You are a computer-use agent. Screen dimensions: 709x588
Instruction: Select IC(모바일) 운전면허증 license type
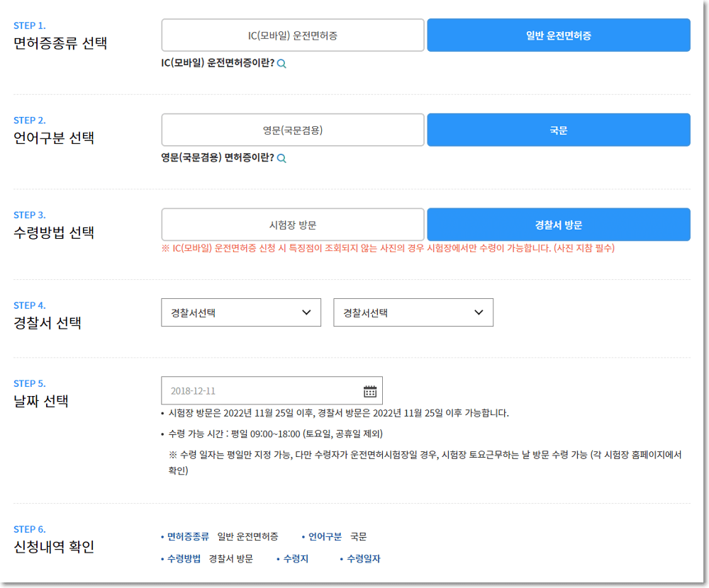293,35
